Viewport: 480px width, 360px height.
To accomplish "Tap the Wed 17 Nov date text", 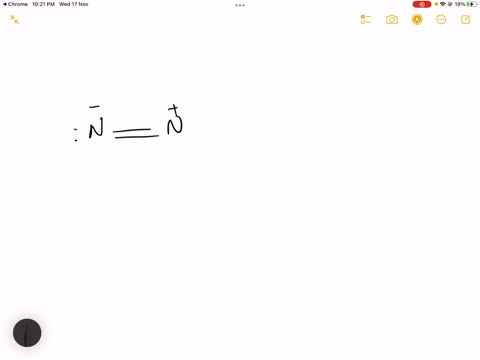I will pos(74,4).
